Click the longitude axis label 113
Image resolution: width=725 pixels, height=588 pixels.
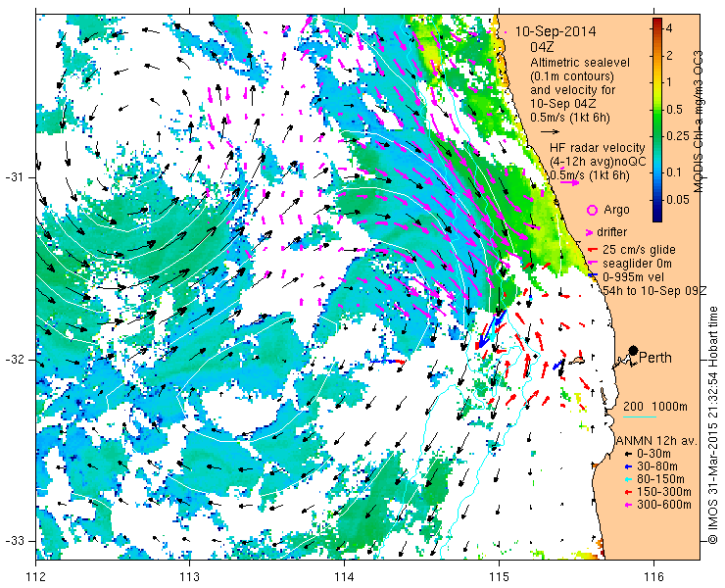click(190, 576)
